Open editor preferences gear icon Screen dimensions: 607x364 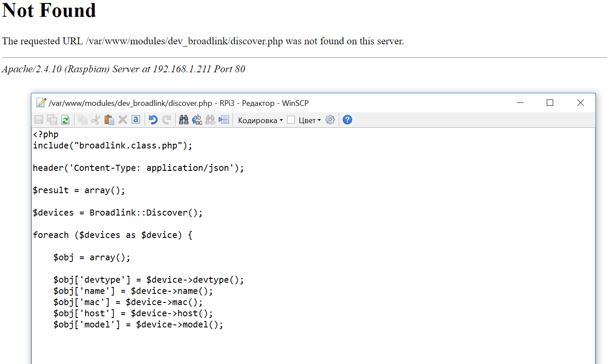point(330,120)
